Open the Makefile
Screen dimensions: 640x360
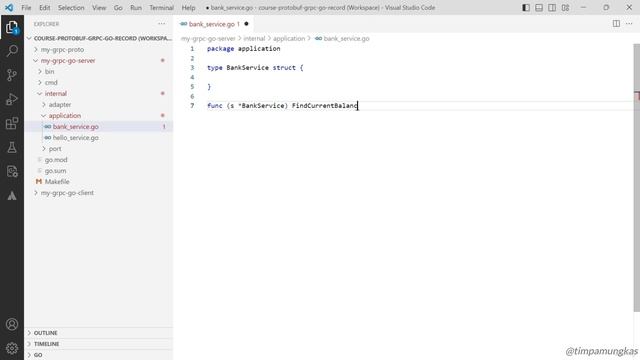[99, 182]
